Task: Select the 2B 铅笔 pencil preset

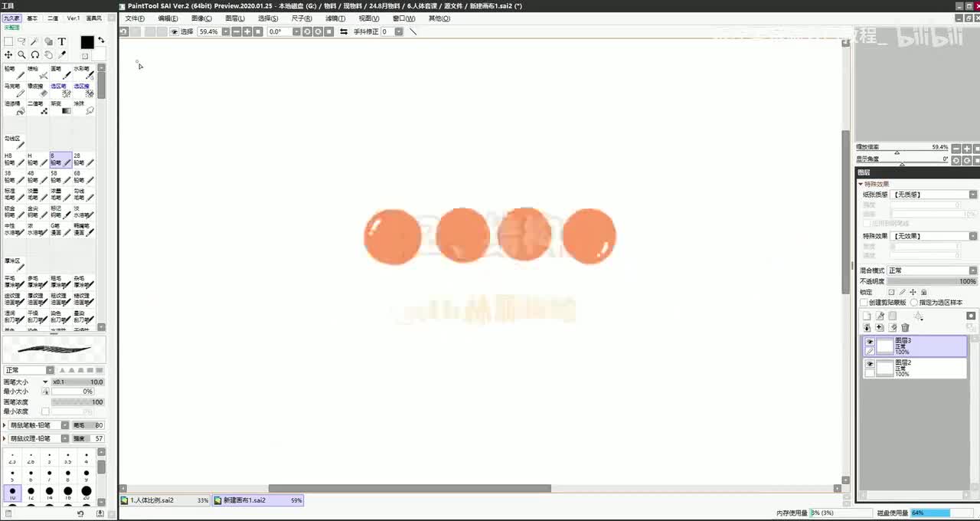Action: tap(83, 159)
